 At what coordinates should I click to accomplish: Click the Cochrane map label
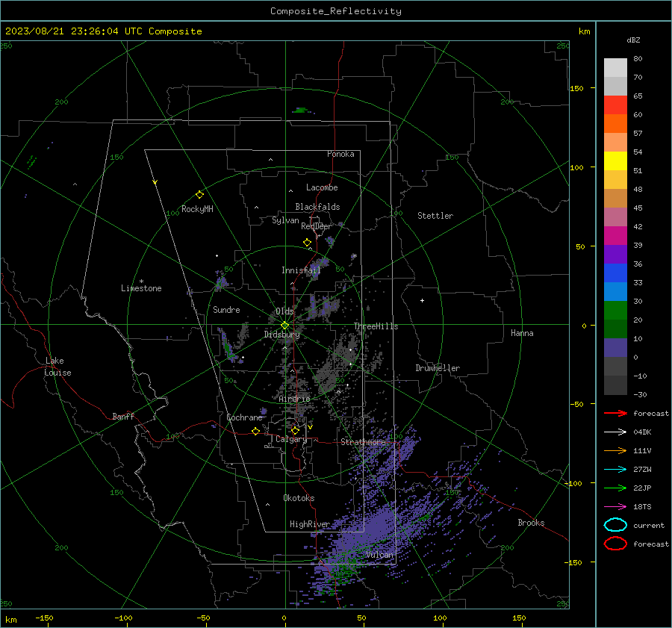tap(244, 417)
